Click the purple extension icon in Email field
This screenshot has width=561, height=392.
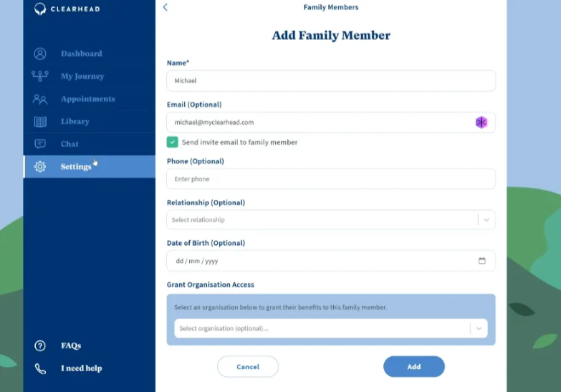pyautogui.click(x=481, y=123)
